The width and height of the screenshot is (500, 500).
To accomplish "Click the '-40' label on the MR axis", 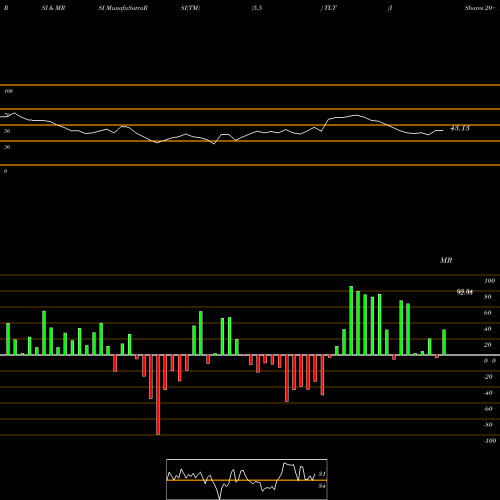I will click(x=488, y=393).
